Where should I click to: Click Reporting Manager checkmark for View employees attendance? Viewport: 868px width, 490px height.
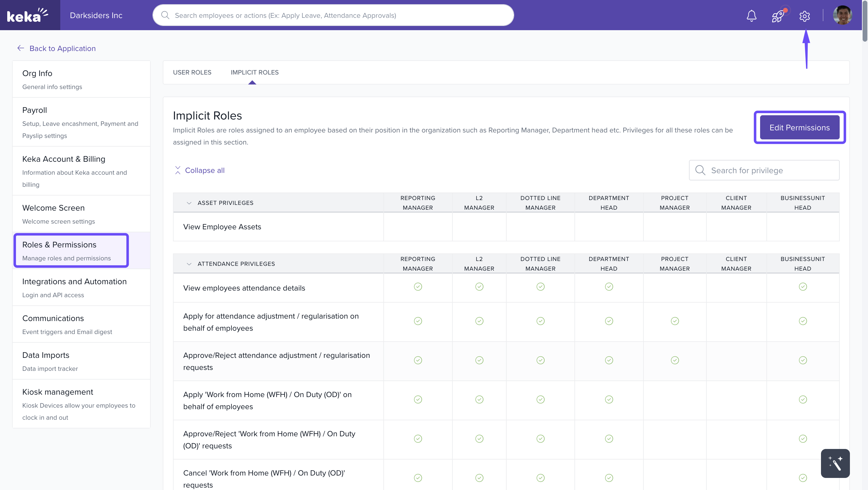click(418, 287)
